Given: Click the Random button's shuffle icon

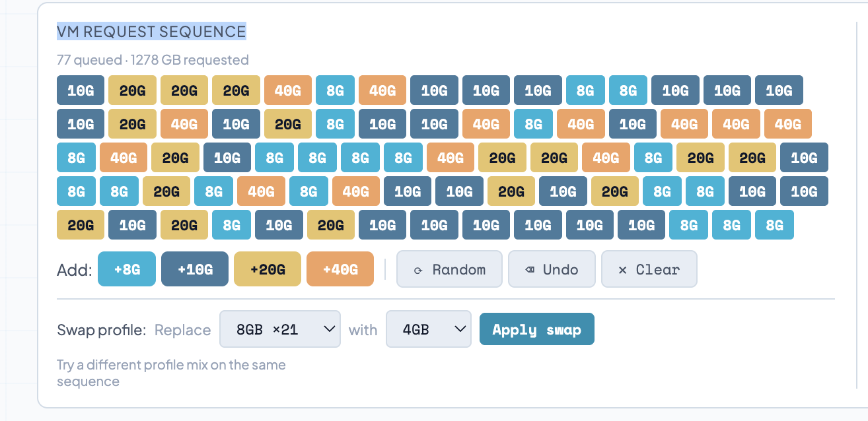Looking at the screenshot, I should pos(417,270).
